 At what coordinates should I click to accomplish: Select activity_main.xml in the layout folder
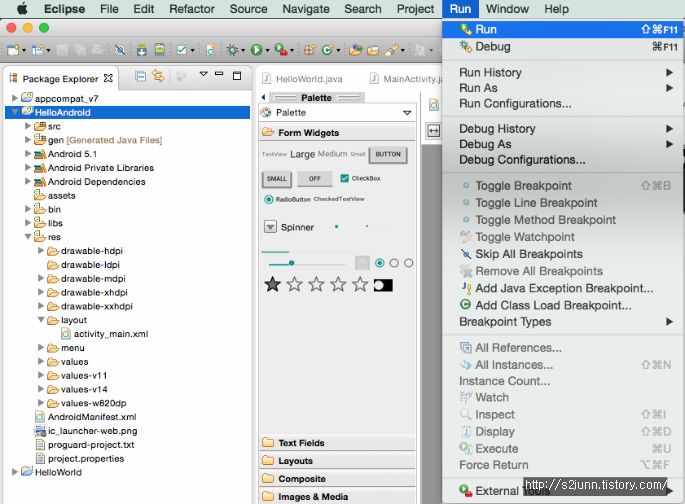tap(111, 334)
